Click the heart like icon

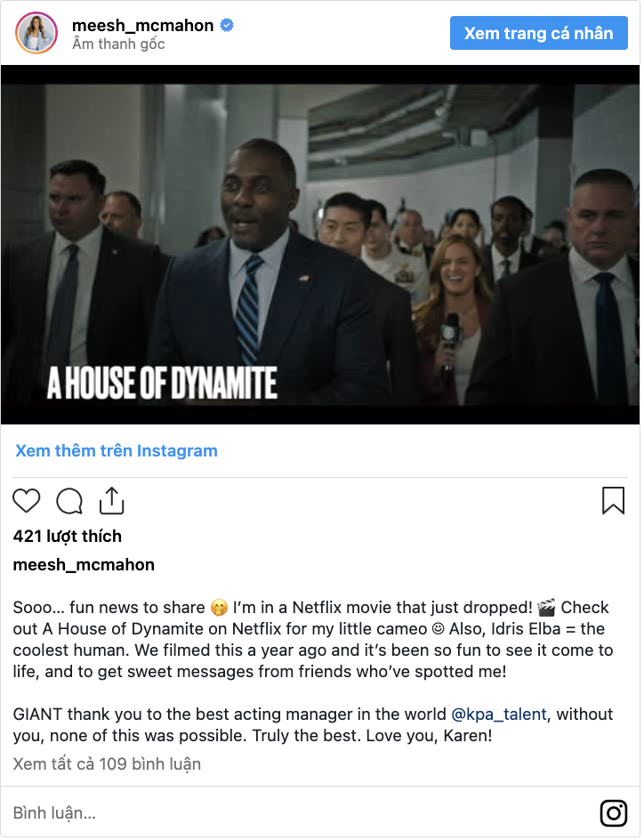pyautogui.click(x=26, y=502)
